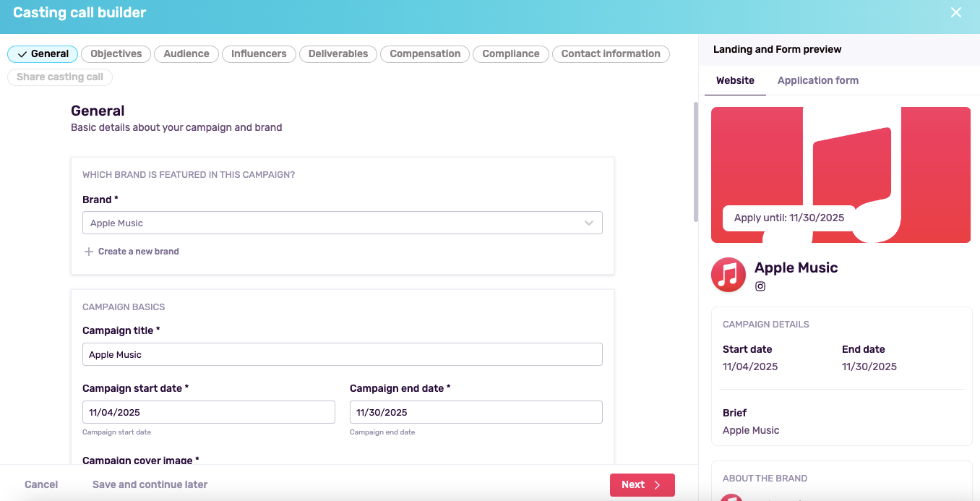980x501 pixels.
Task: Select the Website preview tab
Action: 735,80
